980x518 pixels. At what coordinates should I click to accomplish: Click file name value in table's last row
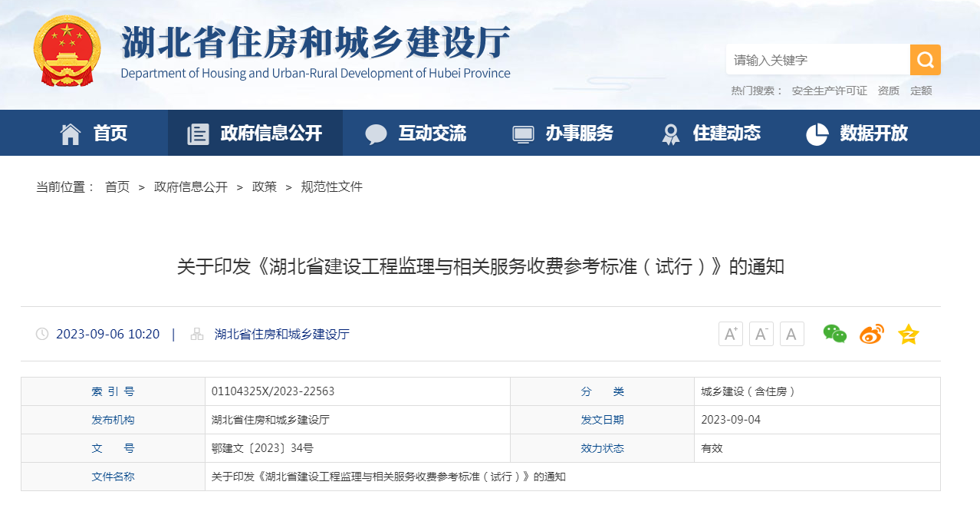[x=389, y=477]
